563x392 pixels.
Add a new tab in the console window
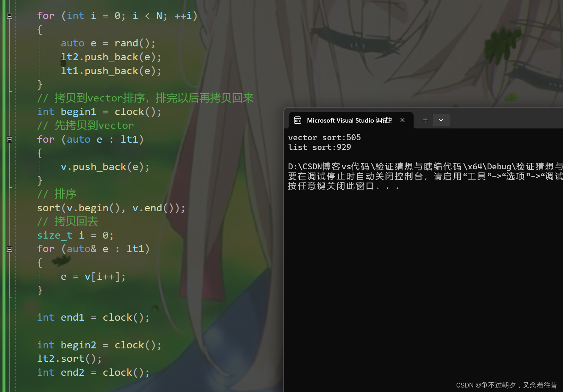coord(425,120)
